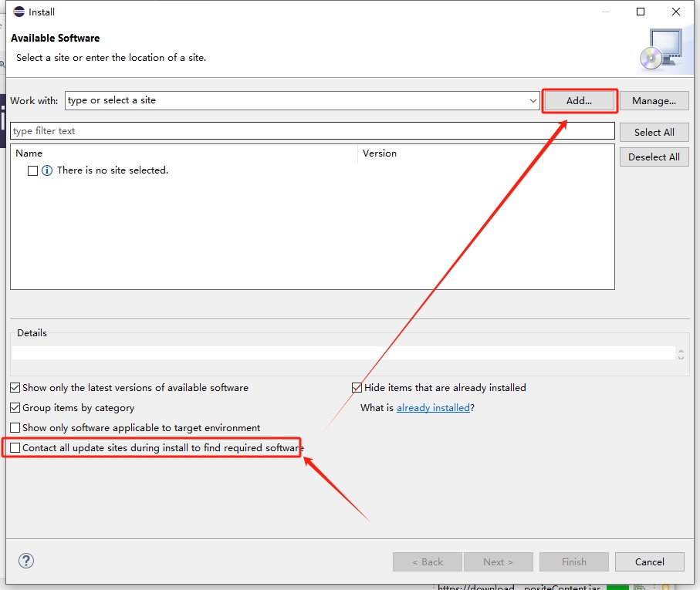Click the Eclipse logo in title bar
Screen dimensions: 700x590
point(19,12)
